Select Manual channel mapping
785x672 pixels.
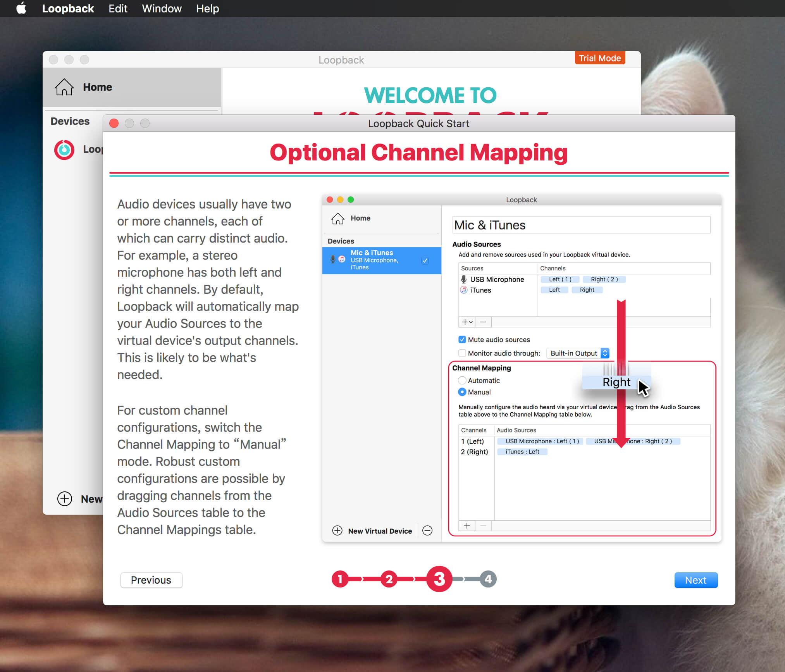pos(462,392)
